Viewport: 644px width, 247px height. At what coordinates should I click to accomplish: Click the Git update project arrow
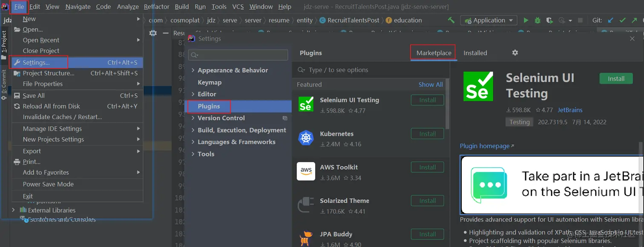[x=611, y=20]
